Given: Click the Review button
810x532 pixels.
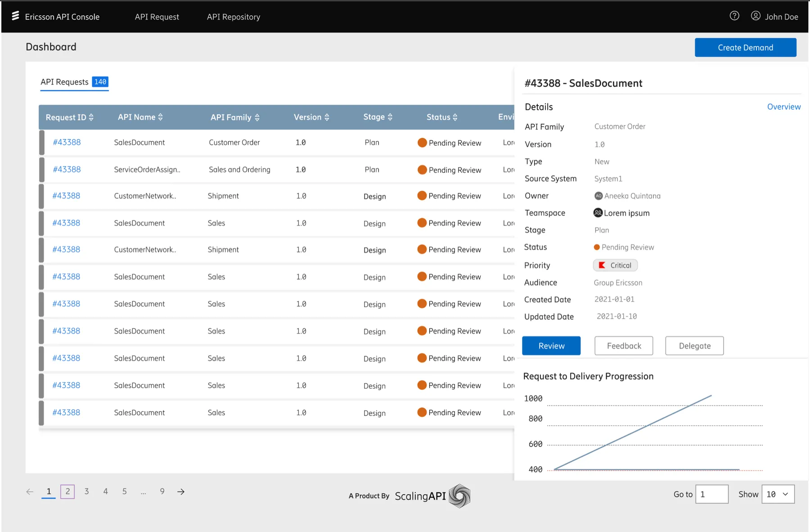Looking at the screenshot, I should point(551,346).
